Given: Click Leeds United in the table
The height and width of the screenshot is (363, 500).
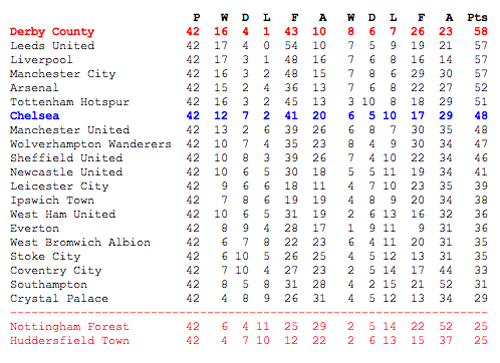Looking at the screenshot, I should [x=52, y=46].
